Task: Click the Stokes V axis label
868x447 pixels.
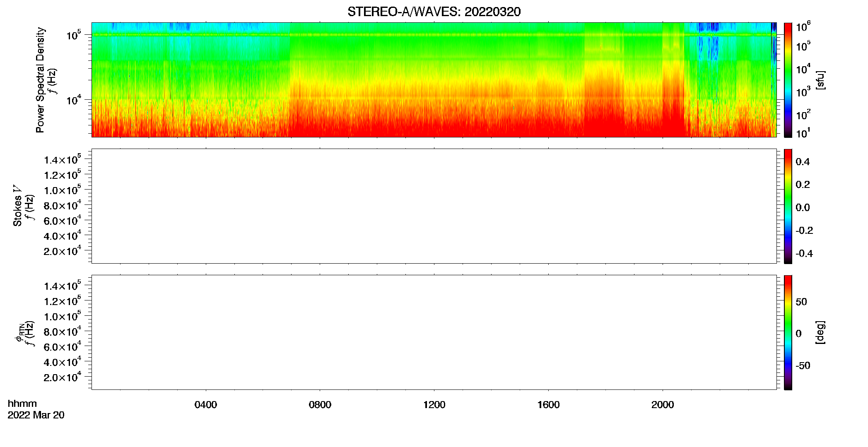Action: pos(17,206)
